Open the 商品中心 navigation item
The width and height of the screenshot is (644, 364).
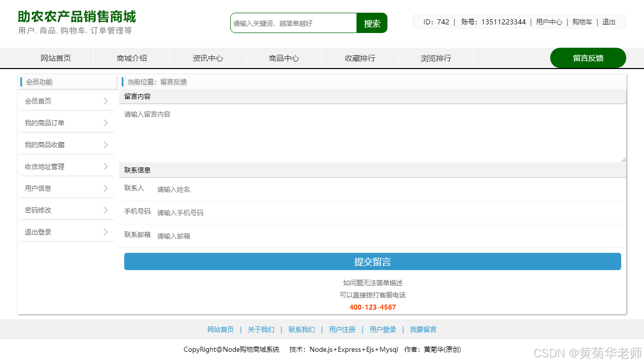pyautogui.click(x=284, y=58)
